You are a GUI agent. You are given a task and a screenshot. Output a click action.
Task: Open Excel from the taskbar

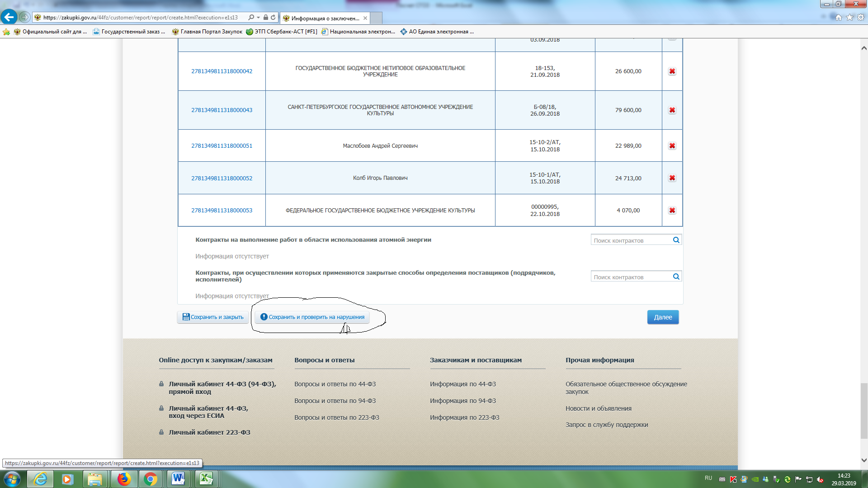(x=206, y=479)
